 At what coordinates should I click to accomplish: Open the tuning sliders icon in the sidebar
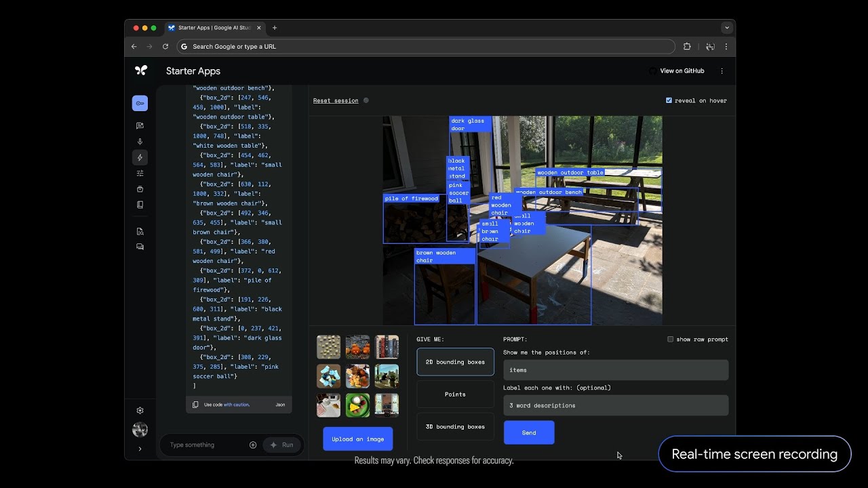(140, 172)
